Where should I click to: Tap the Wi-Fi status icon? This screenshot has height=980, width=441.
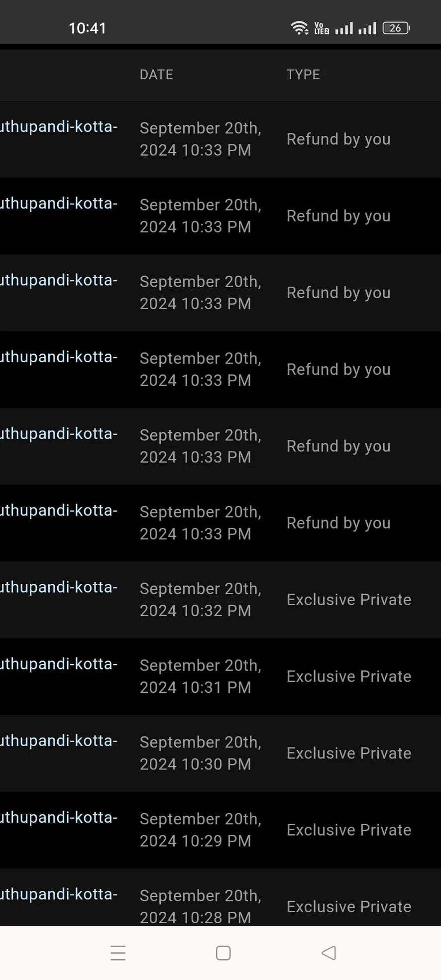pos(299,28)
